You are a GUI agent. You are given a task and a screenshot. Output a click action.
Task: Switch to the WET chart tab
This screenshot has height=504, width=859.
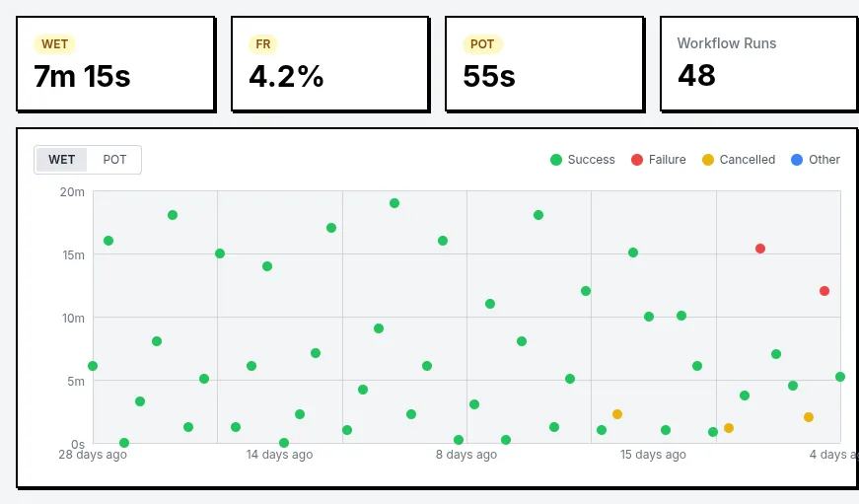pyautogui.click(x=62, y=160)
